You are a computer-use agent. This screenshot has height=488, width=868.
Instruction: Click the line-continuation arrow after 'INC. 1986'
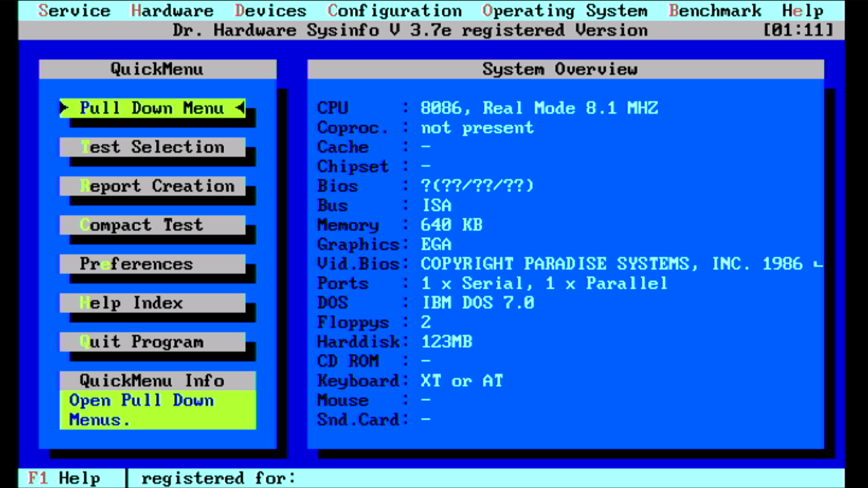818,264
